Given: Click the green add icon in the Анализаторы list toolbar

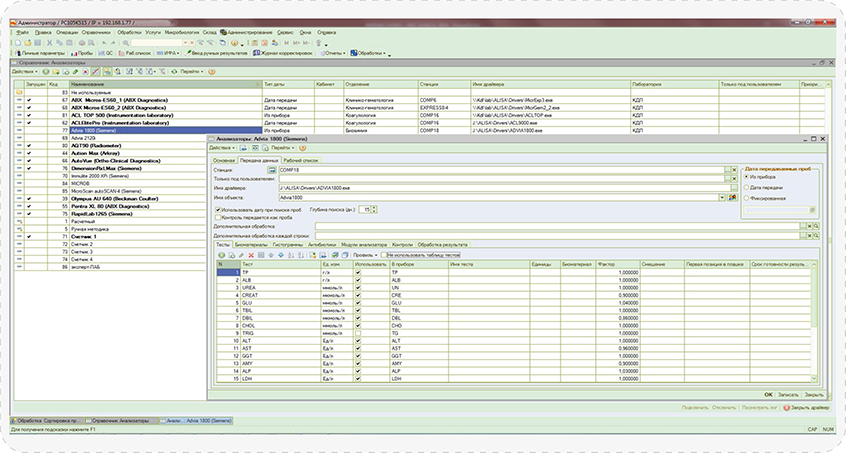Looking at the screenshot, I should (46, 72).
